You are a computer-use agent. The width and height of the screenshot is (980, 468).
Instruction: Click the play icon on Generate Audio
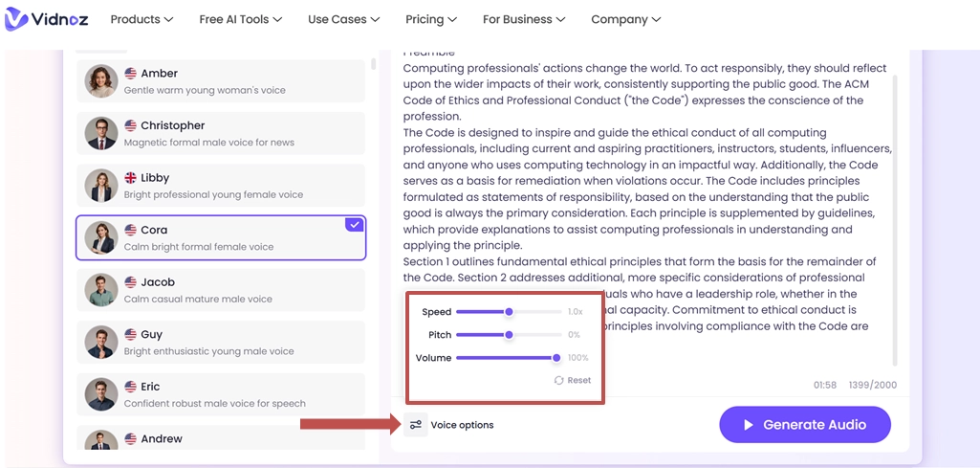click(749, 425)
